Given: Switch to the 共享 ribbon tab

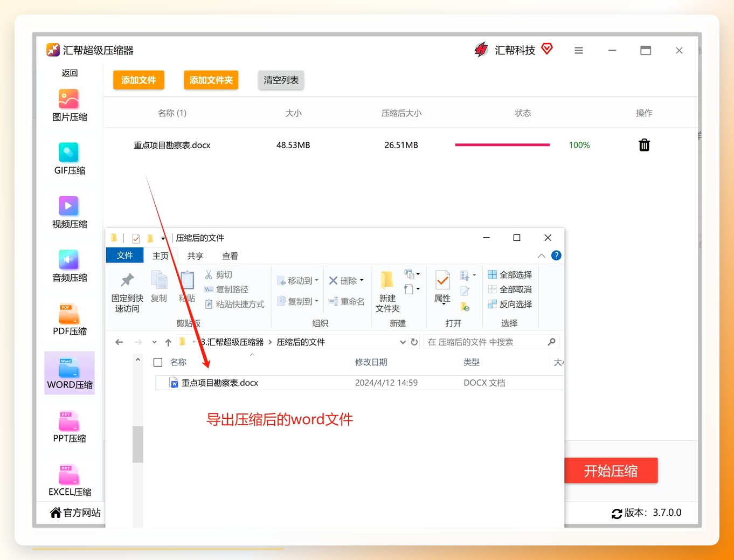Looking at the screenshot, I should [x=195, y=256].
